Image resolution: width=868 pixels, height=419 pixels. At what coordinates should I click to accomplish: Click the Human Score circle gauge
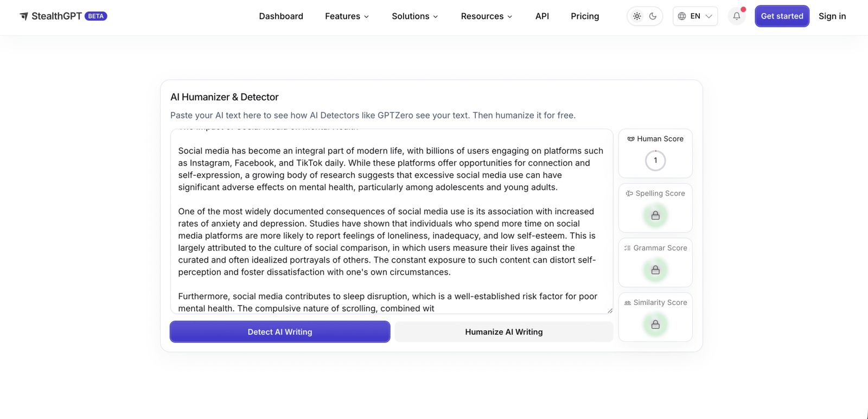(x=655, y=161)
